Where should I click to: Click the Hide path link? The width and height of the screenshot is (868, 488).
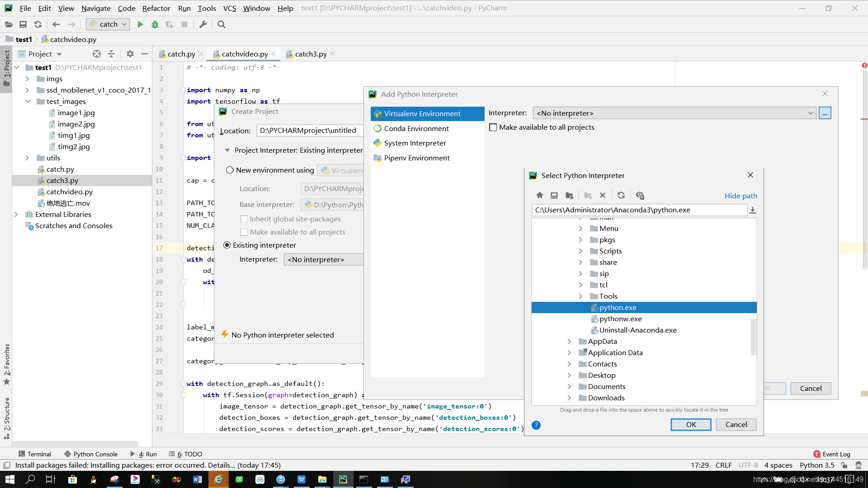tap(741, 196)
